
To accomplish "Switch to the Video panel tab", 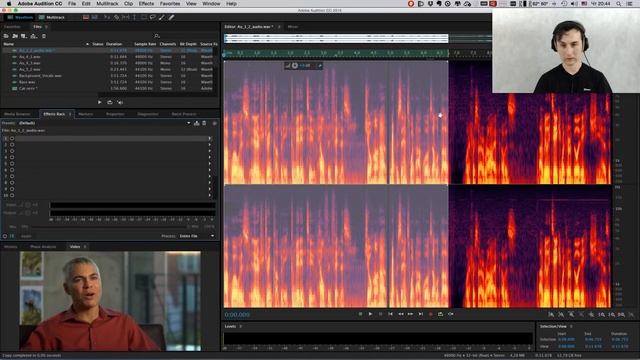I will (x=75, y=247).
